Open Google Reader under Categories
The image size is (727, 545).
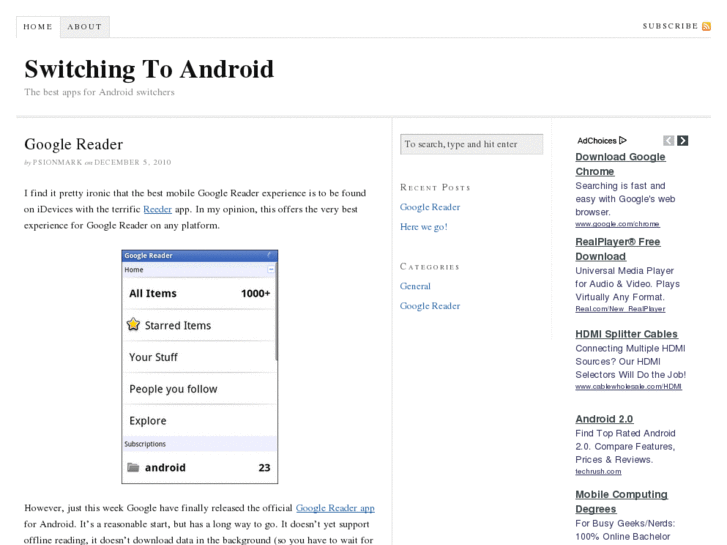pos(430,306)
